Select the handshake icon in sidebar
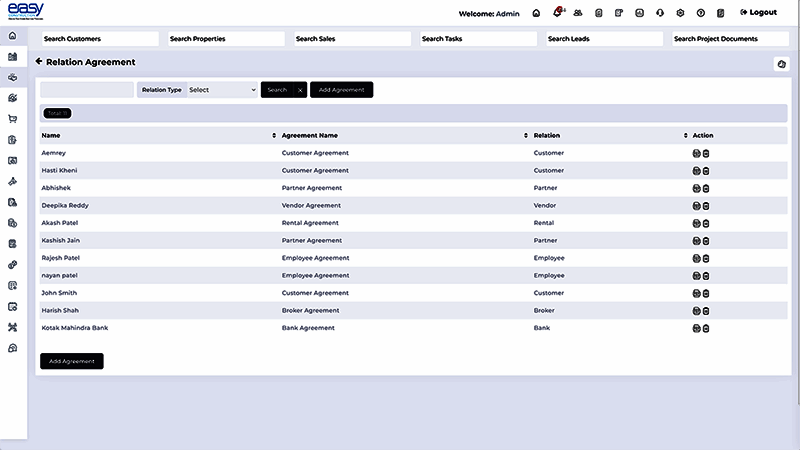 click(13, 78)
